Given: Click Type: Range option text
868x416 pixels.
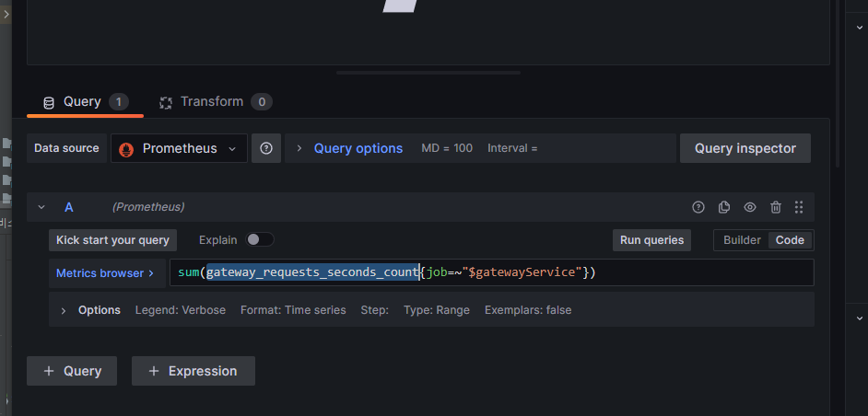Looking at the screenshot, I should click(x=437, y=310).
